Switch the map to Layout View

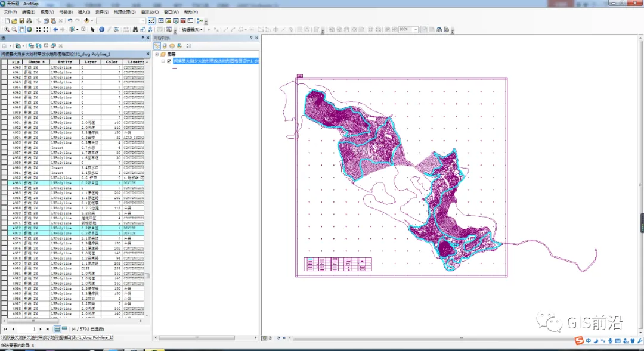point(271,338)
